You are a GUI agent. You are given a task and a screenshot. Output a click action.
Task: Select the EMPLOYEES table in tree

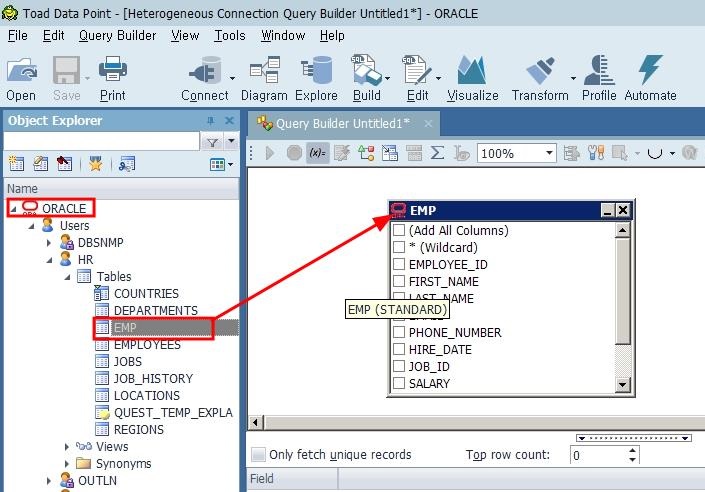click(x=146, y=345)
